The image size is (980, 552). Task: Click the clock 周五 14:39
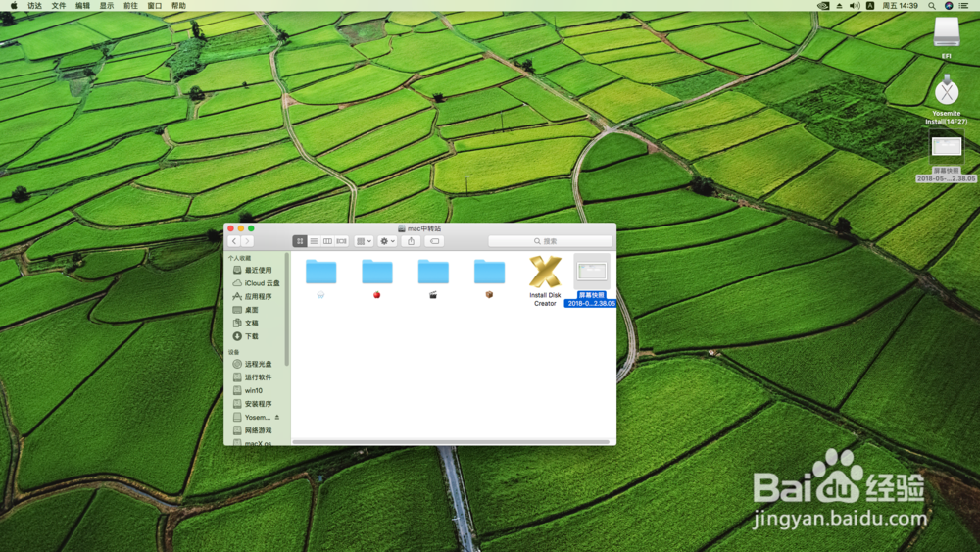[900, 6]
